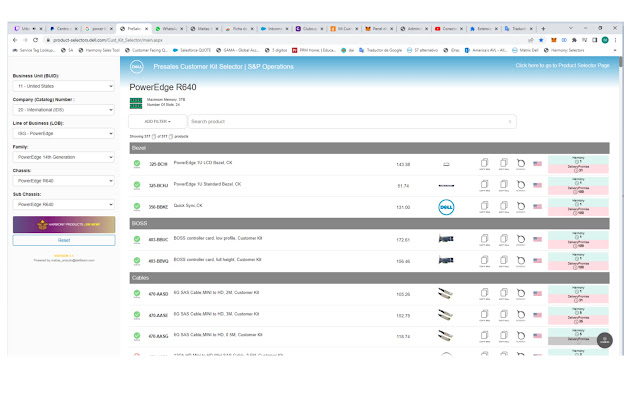Image resolution: width=640 pixels, height=400 pixels.
Task: Toggle green check for 470-AASE SAS cable
Action: pos(137,315)
